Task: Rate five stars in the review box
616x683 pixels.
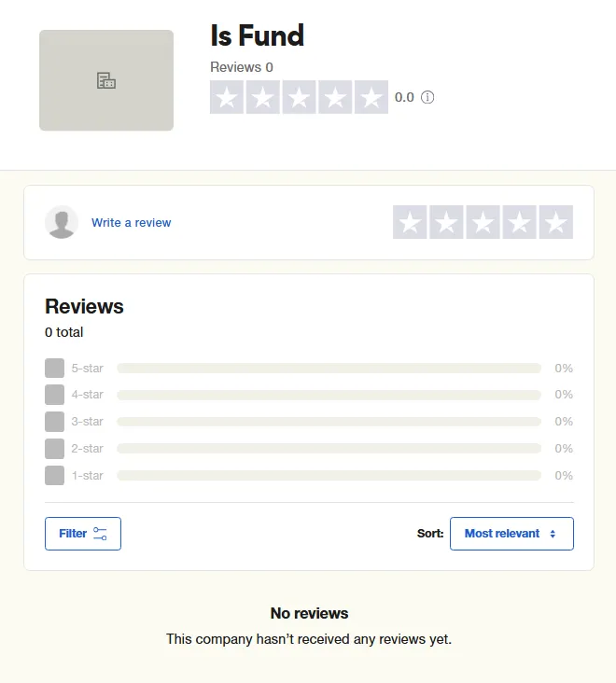Action: click(x=555, y=223)
